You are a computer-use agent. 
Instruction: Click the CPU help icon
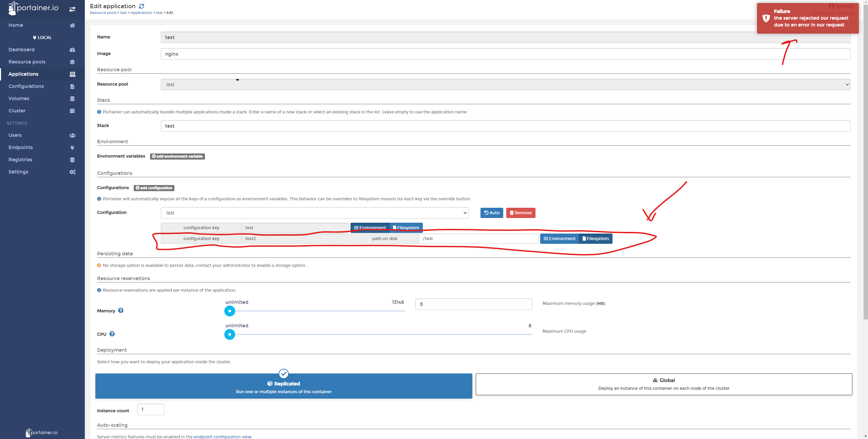click(x=112, y=333)
